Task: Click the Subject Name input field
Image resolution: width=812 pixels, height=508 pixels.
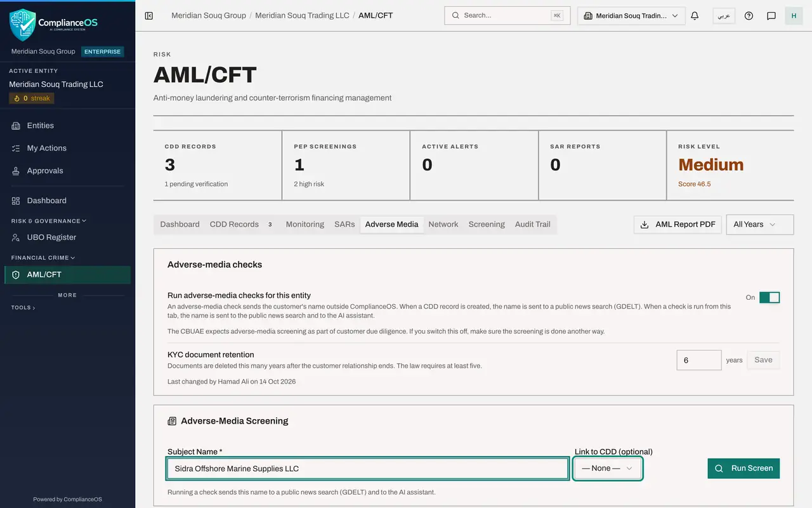Action: point(367,469)
